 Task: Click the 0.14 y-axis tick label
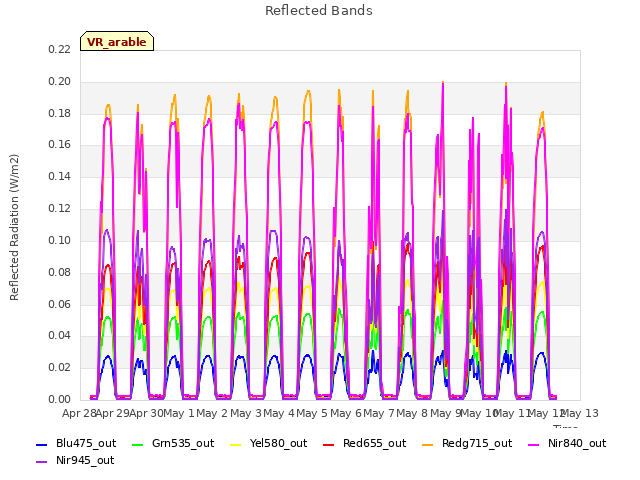(59, 176)
